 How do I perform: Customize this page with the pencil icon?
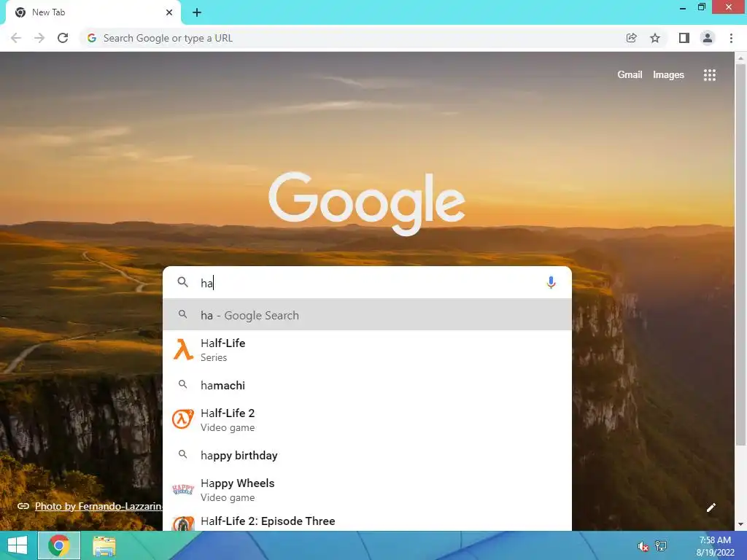[711, 507]
